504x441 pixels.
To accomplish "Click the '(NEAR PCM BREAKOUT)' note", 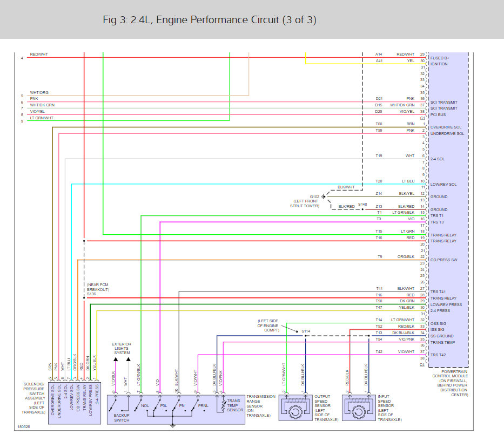I will click(98, 287).
